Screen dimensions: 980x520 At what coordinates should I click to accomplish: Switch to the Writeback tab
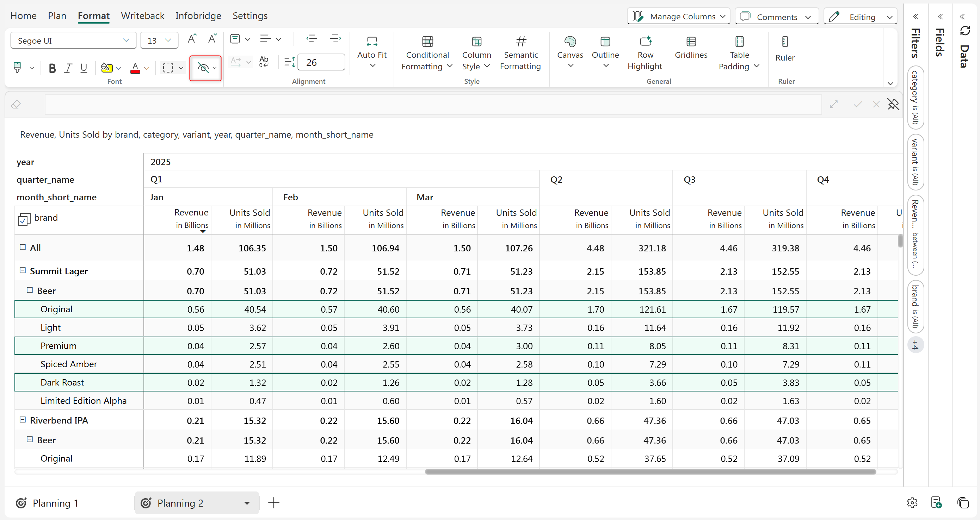[x=142, y=15]
